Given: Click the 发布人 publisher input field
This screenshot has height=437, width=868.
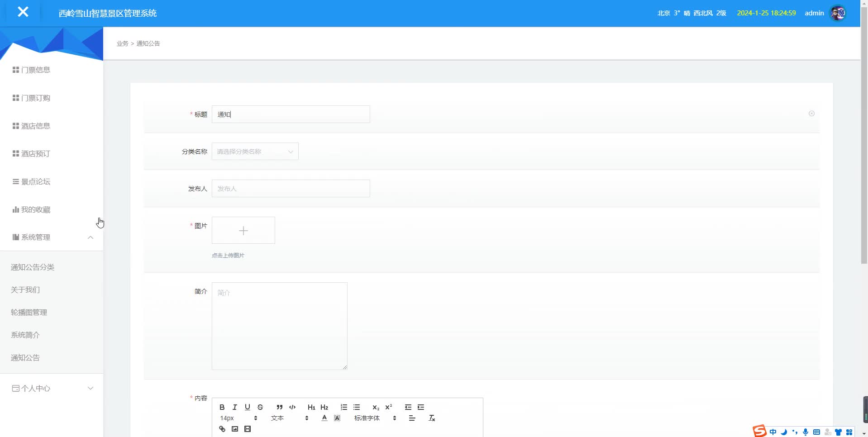Looking at the screenshot, I should pos(291,189).
